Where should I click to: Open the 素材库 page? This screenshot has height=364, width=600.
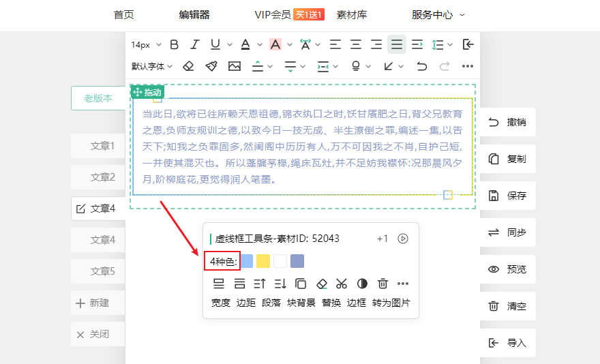[352, 15]
